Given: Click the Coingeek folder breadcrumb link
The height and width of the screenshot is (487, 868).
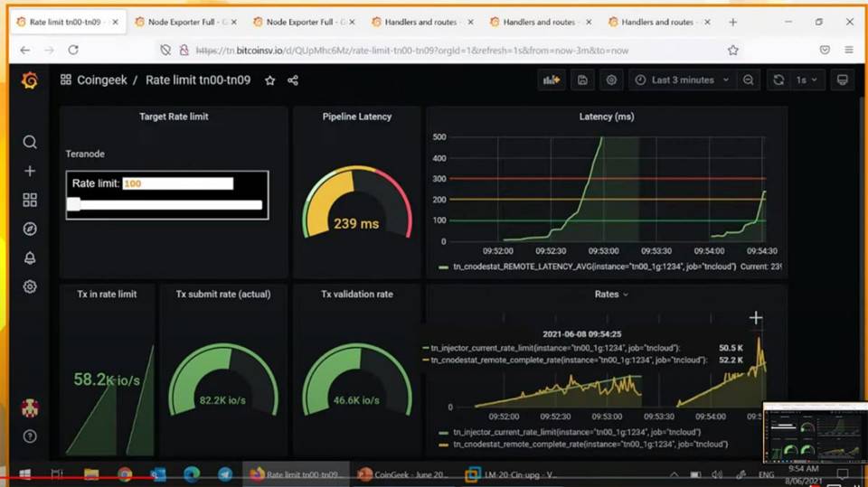Looking at the screenshot, I should pos(102,80).
